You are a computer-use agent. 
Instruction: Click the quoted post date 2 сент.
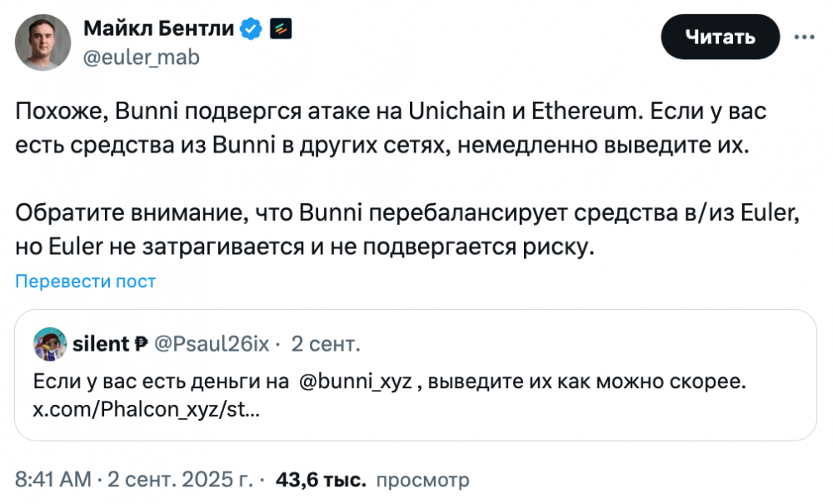click(326, 344)
